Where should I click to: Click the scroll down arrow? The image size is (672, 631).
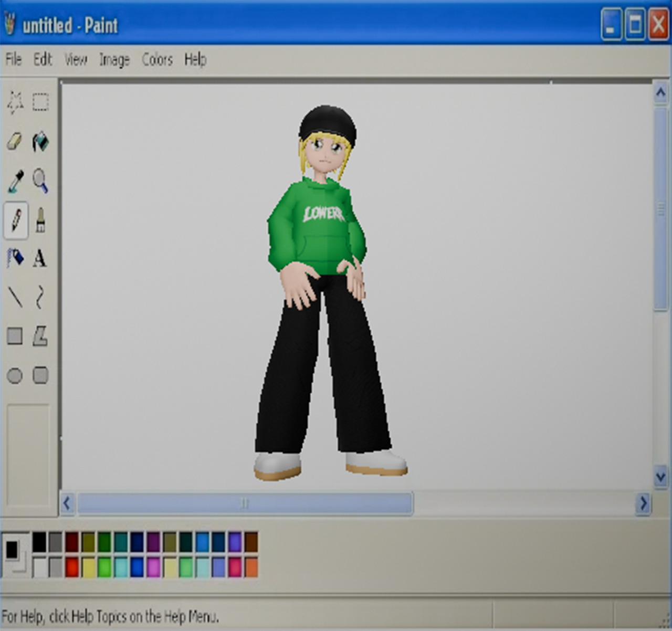click(x=660, y=477)
